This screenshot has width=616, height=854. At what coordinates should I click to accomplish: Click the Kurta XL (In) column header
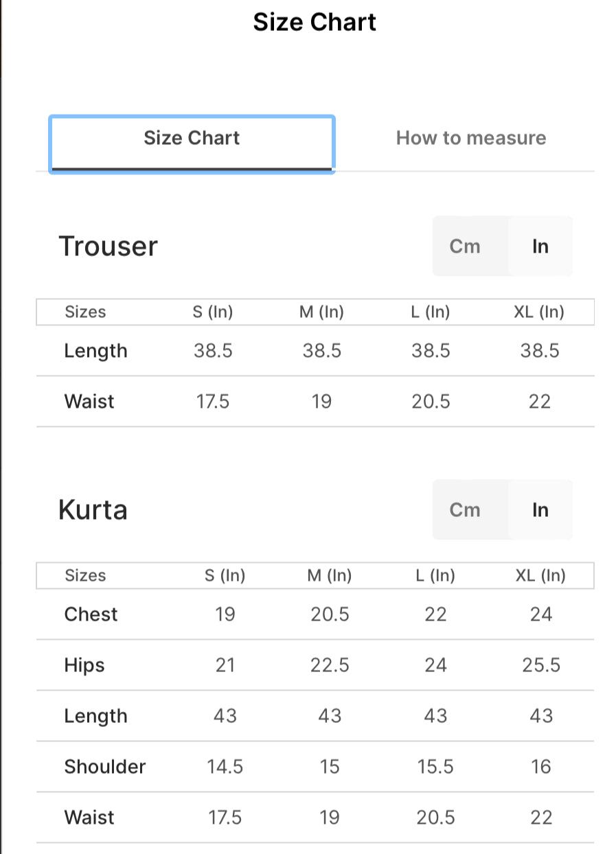[x=540, y=575]
